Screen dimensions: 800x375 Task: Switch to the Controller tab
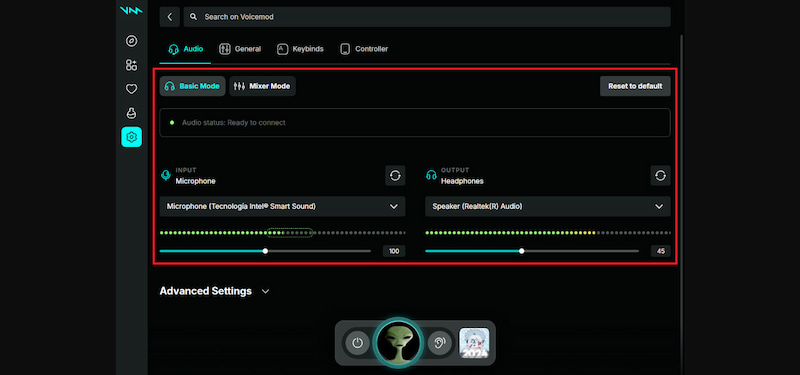coord(364,49)
